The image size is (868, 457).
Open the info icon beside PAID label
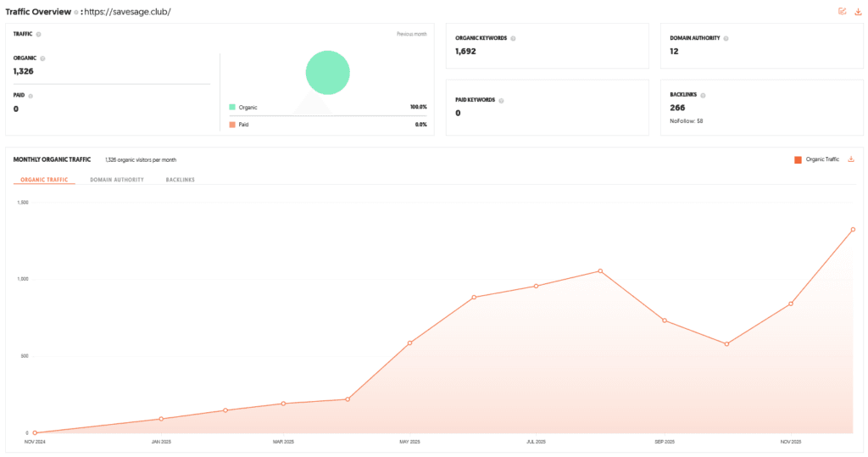[x=31, y=96]
